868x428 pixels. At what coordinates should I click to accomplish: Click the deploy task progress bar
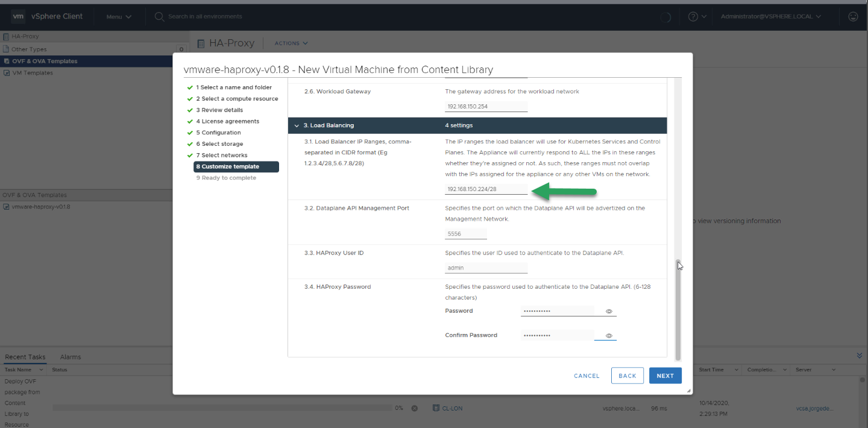[x=222, y=408]
